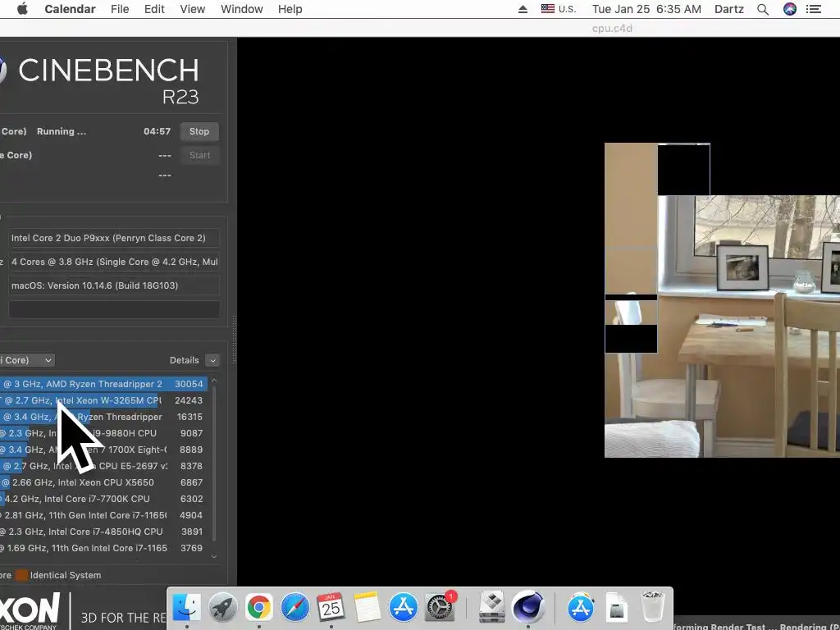Image resolution: width=840 pixels, height=630 pixels.
Task: Open Finder from the Dock
Action: click(x=187, y=608)
